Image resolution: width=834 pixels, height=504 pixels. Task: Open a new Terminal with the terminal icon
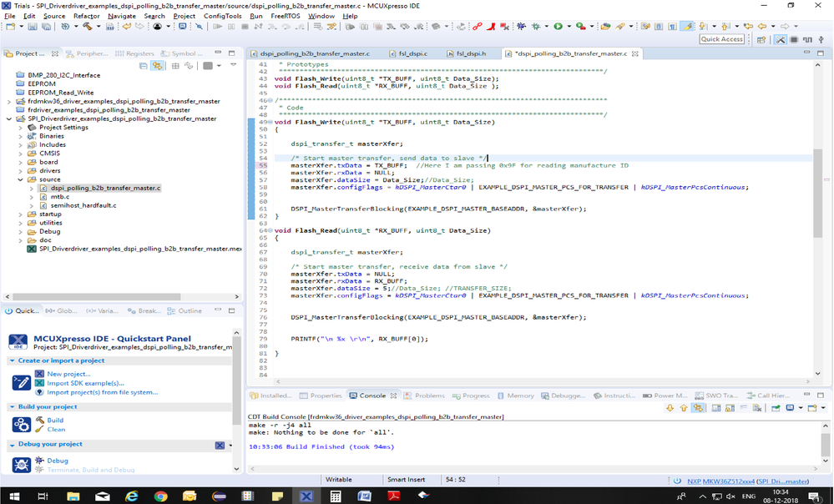coord(181,26)
